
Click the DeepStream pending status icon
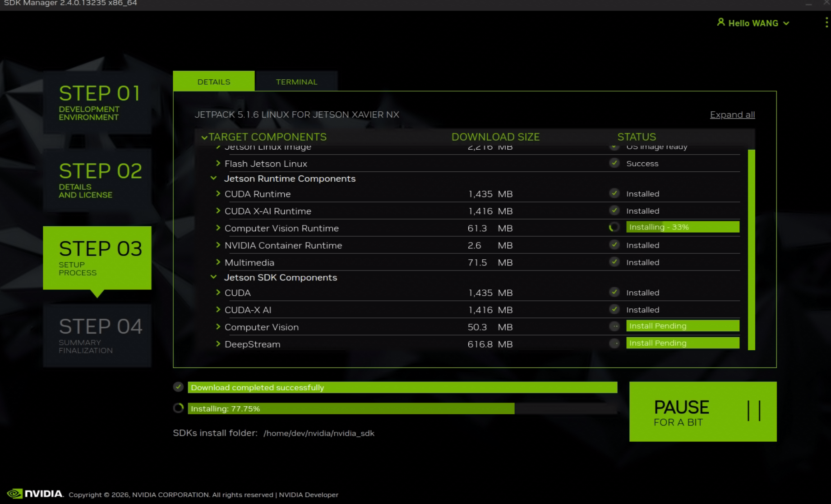[614, 343]
